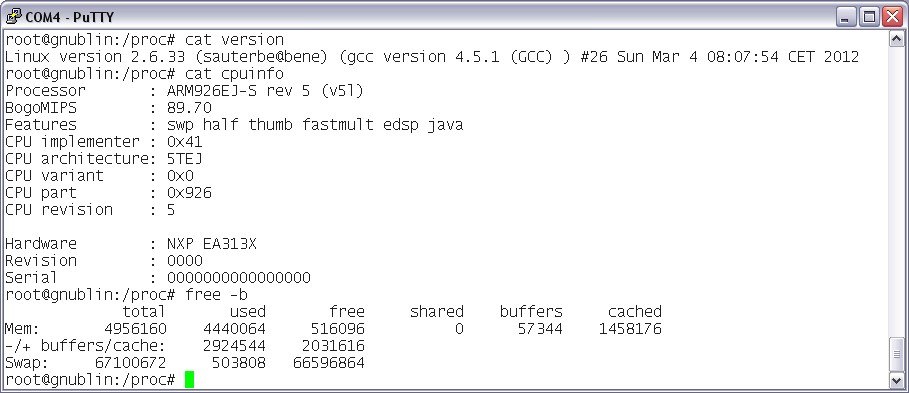Click the Hardware value NXP EA313X
Viewport: 909px width, 393px height.
pos(212,243)
